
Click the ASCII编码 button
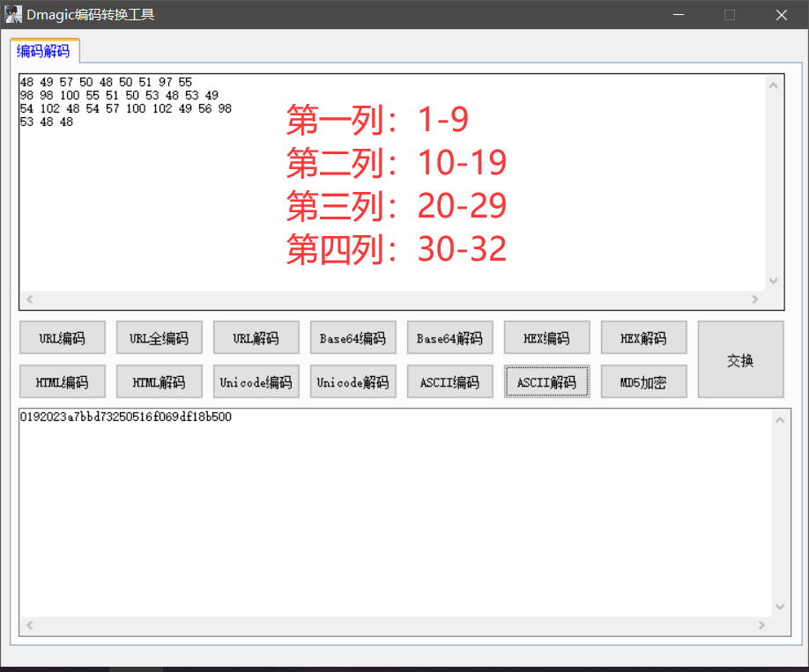tap(450, 381)
